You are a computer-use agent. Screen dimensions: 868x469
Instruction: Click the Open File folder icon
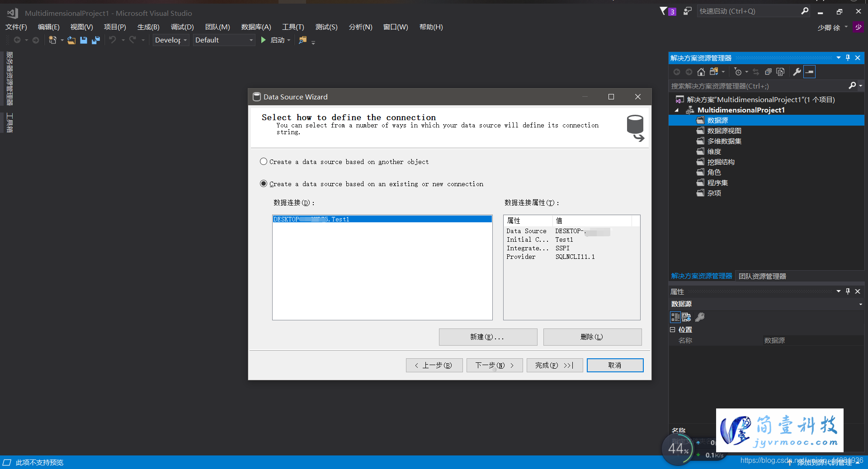[71, 40]
